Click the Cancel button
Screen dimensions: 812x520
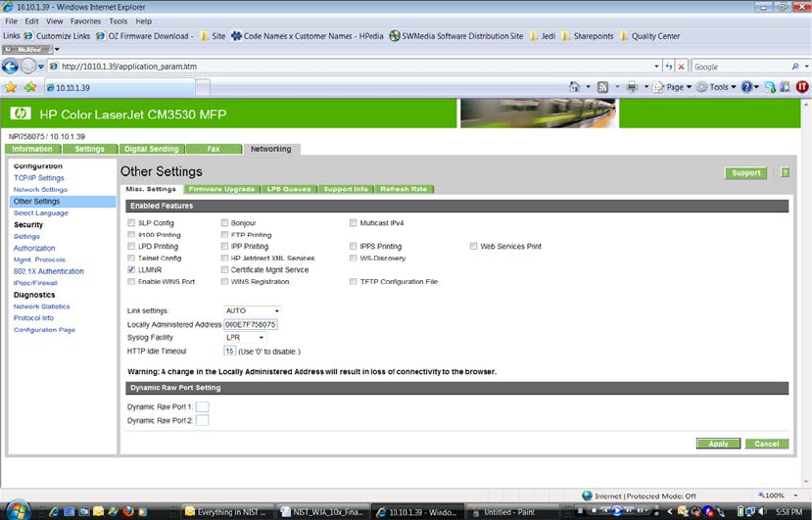coord(767,444)
